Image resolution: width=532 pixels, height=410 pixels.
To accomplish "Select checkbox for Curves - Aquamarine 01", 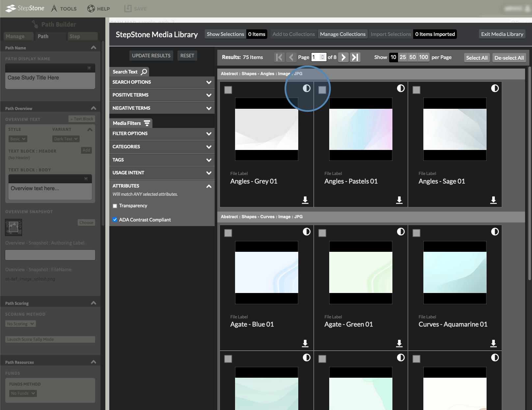I will coord(416,233).
